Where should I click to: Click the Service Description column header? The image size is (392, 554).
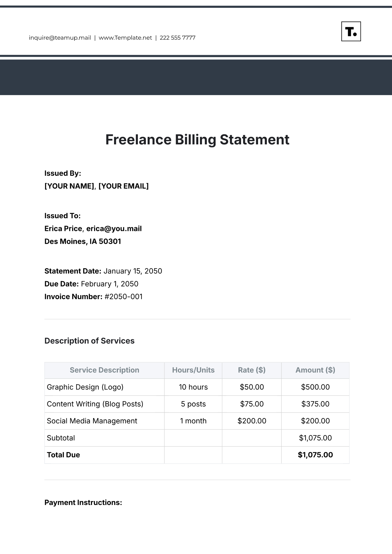click(x=104, y=370)
